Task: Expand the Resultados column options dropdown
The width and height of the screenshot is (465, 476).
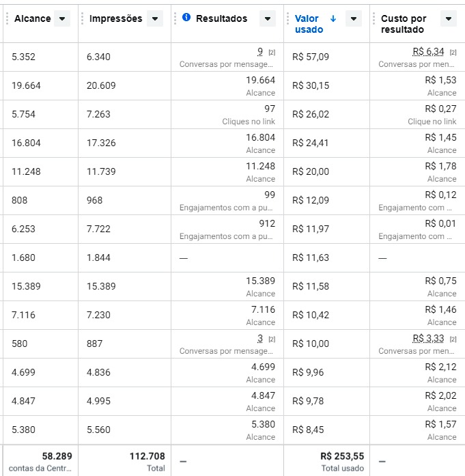Action: click(x=267, y=19)
